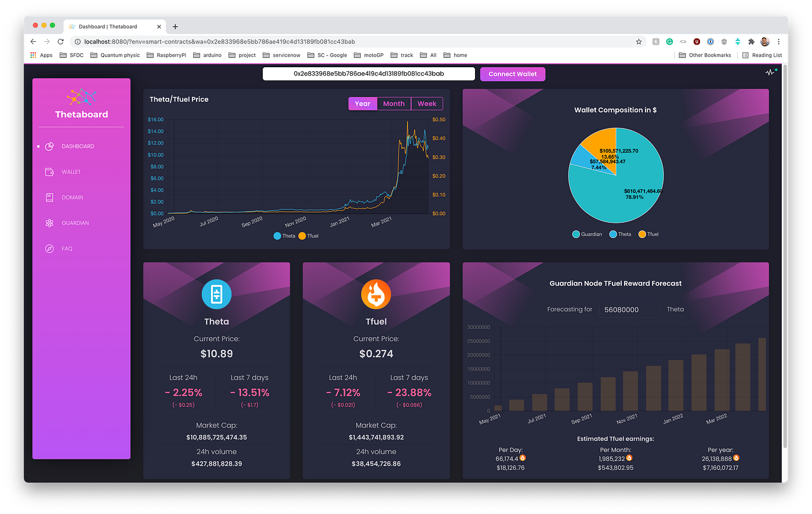Click the Thetaboard logo icon
812x514 pixels.
click(x=81, y=97)
